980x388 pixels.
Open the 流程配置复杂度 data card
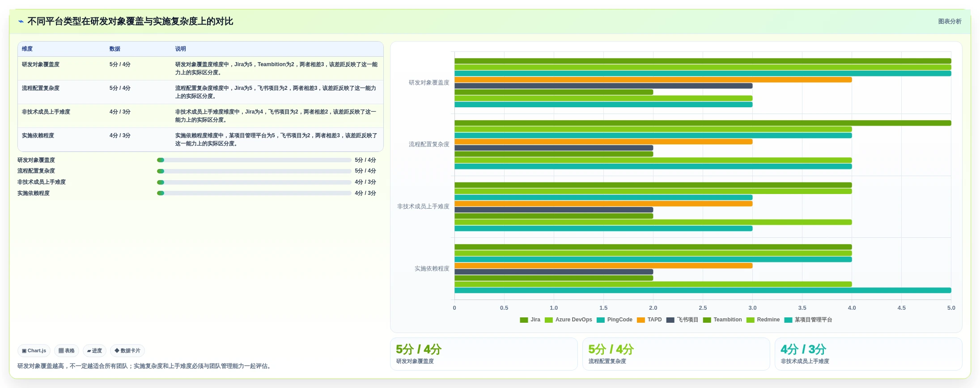(676, 354)
